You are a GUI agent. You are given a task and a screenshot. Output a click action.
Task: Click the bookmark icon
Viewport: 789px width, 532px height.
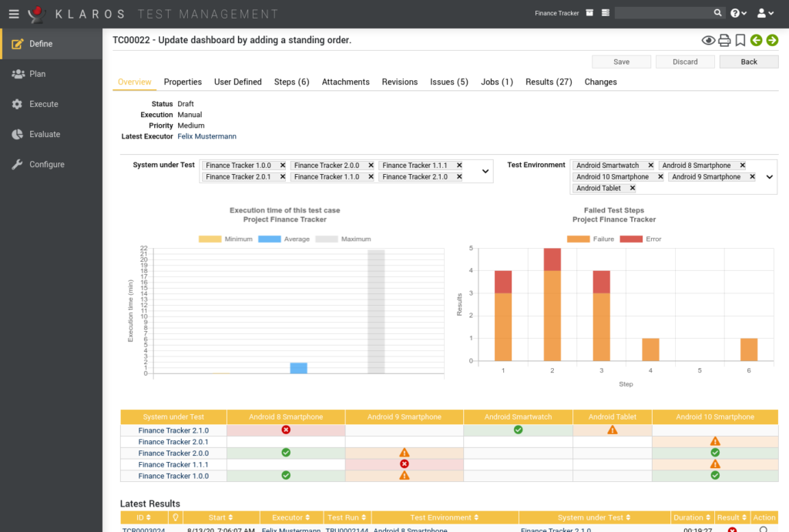740,40
